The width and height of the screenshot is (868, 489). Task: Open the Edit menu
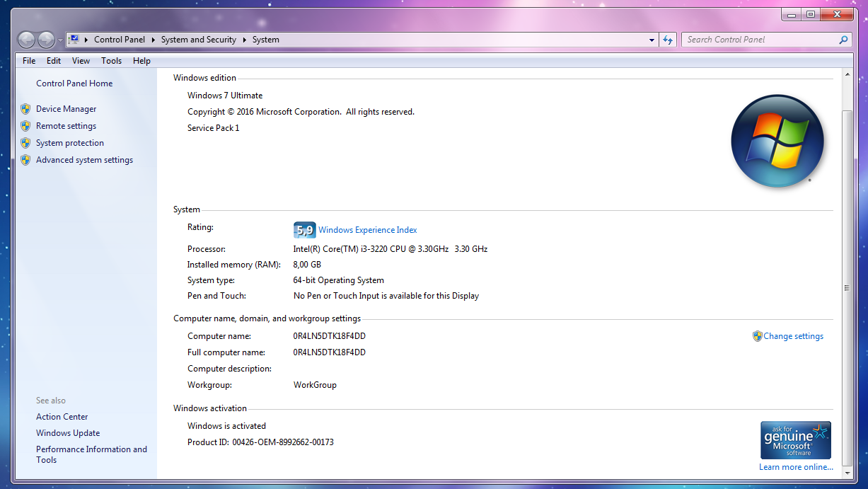(54, 61)
